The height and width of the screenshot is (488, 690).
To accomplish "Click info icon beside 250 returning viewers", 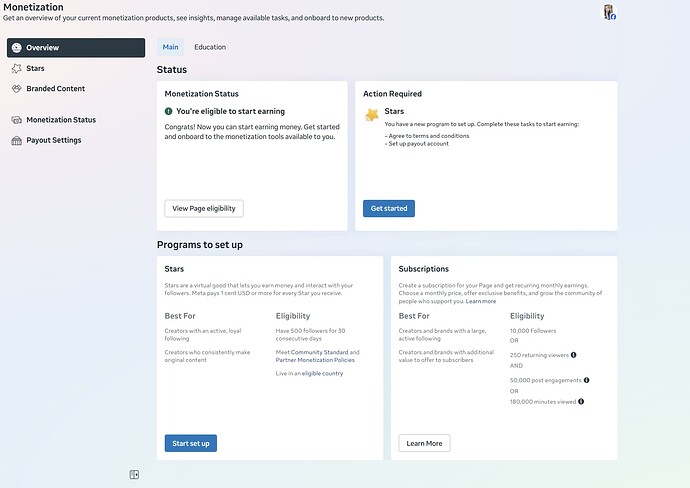I will point(574,355).
